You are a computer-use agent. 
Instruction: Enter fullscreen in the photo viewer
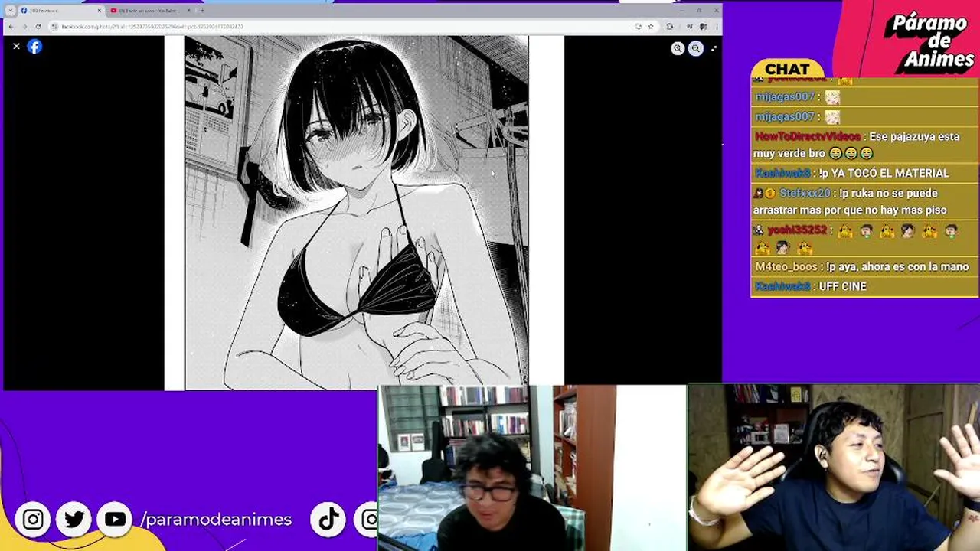(714, 48)
